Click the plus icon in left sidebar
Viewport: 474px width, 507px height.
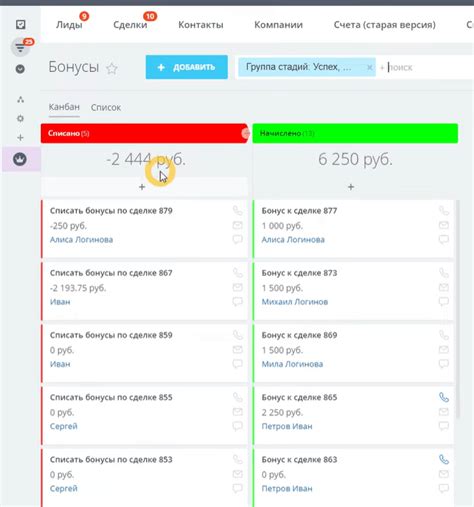tap(20, 137)
